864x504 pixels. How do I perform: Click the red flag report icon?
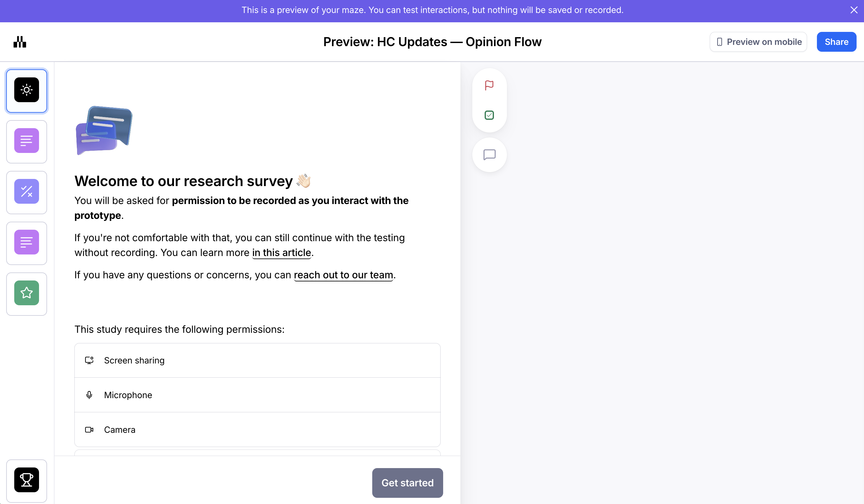coord(489,85)
